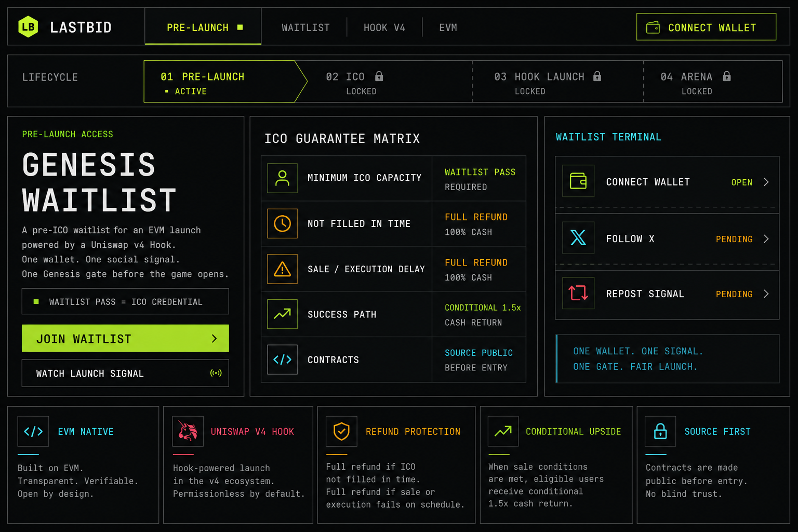Click the EVM NATIVE card title
Viewport: 798px width, 532px height.
point(86,432)
